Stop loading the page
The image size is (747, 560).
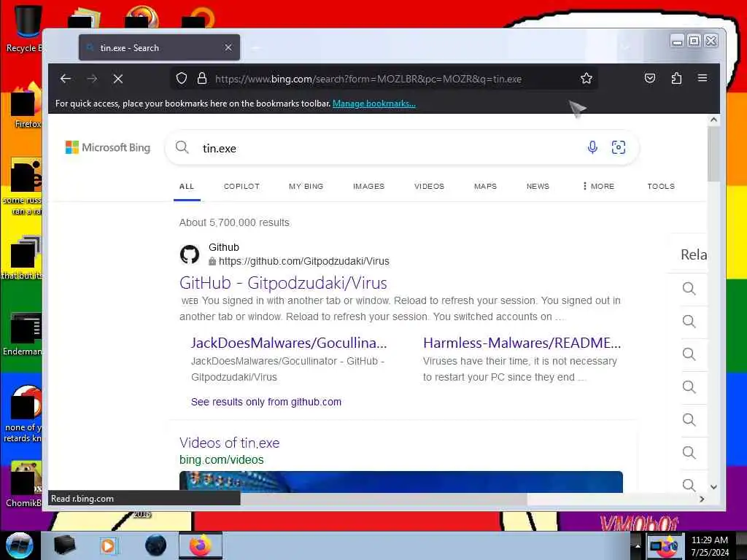[118, 79]
